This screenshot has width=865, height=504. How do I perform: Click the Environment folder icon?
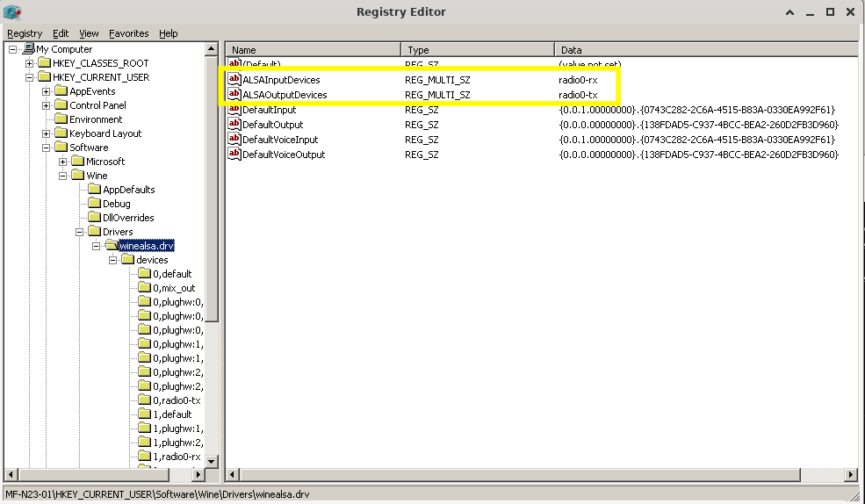(61, 119)
